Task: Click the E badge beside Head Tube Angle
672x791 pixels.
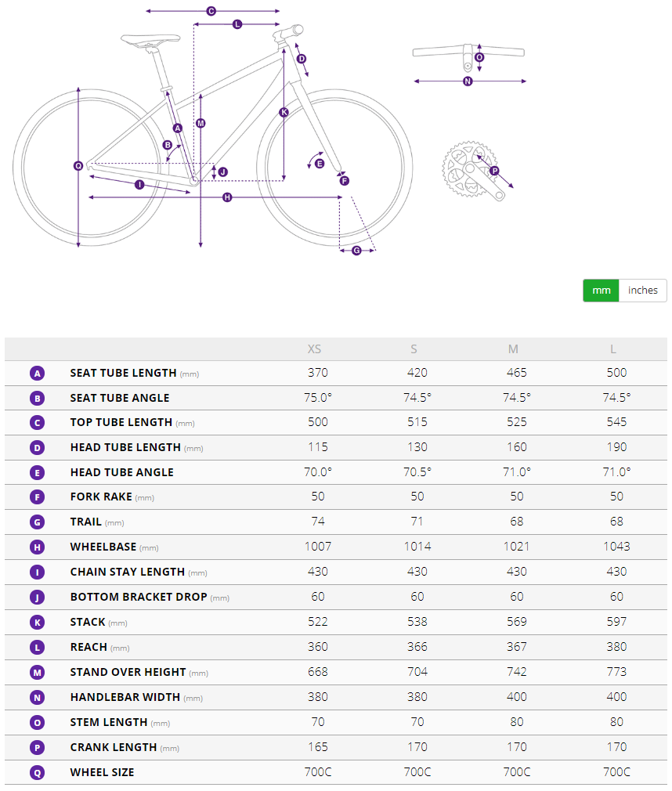Action: point(37,472)
